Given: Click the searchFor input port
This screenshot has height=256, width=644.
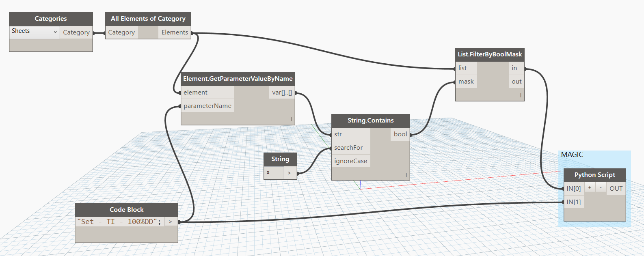Looking at the screenshot, I should (x=348, y=148).
